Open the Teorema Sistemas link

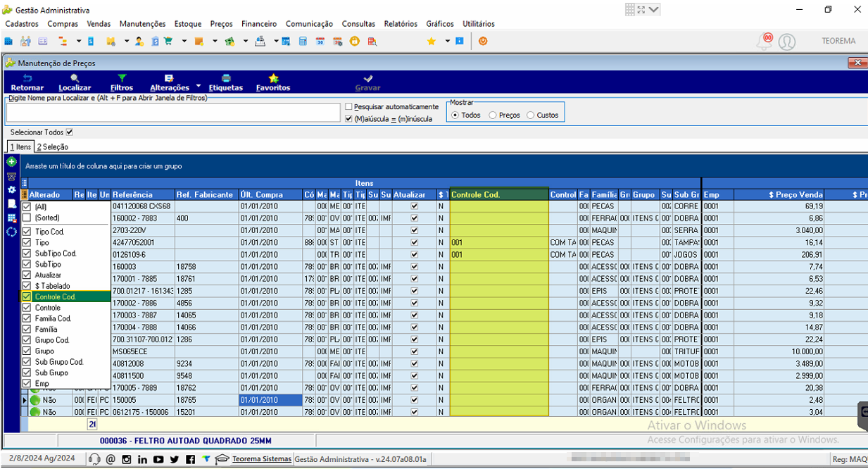[261, 459]
